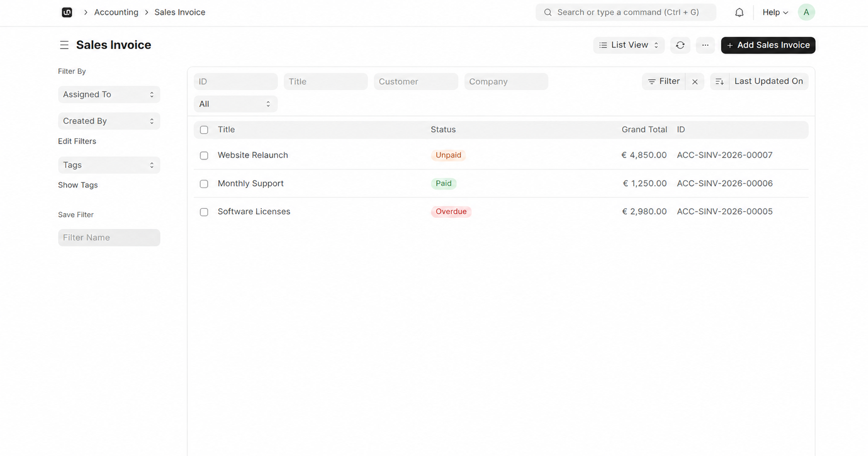The height and width of the screenshot is (456, 868).
Task: Open the Filter button
Action: tap(663, 81)
